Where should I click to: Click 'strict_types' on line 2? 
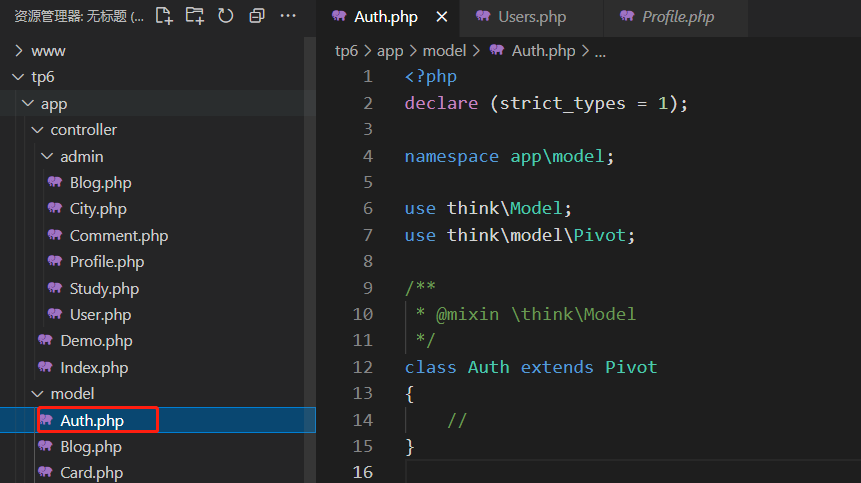(562, 104)
